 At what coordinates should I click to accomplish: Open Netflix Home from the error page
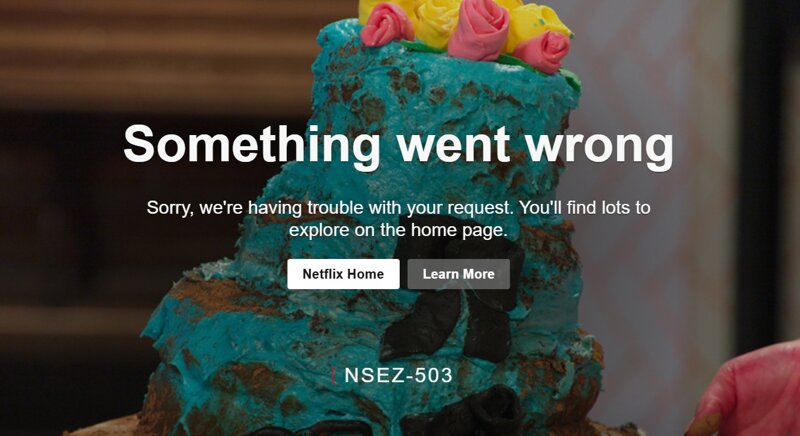343,274
